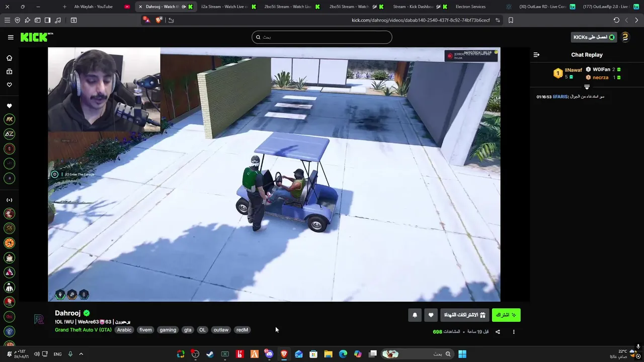644x362 pixels.
Task: Select the Arabic tag
Action: tap(124, 330)
